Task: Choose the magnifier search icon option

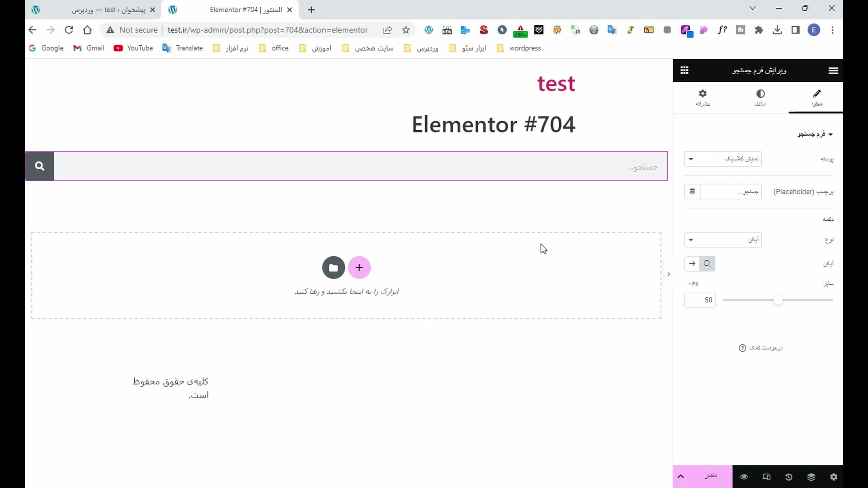Action: [x=708, y=263]
